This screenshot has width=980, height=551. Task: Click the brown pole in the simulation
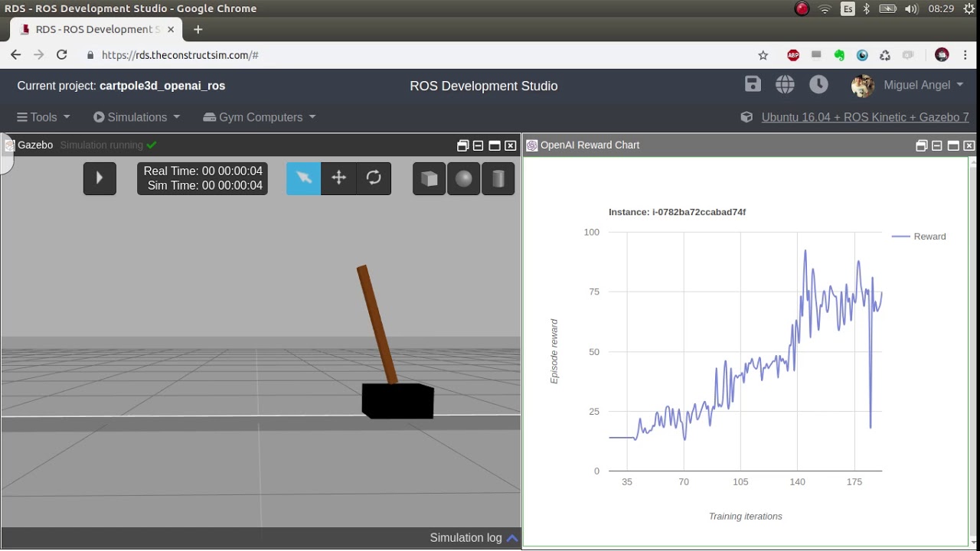[x=377, y=324]
